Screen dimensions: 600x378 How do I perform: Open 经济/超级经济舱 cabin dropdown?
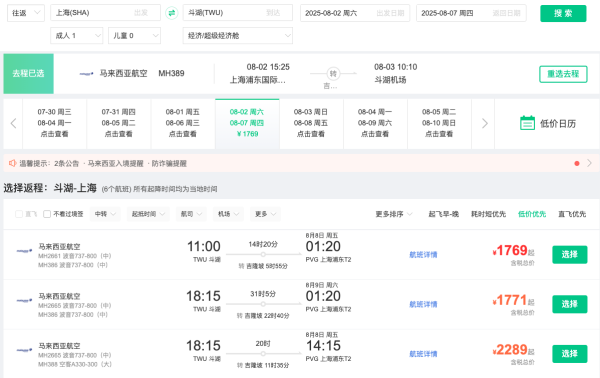(238, 36)
